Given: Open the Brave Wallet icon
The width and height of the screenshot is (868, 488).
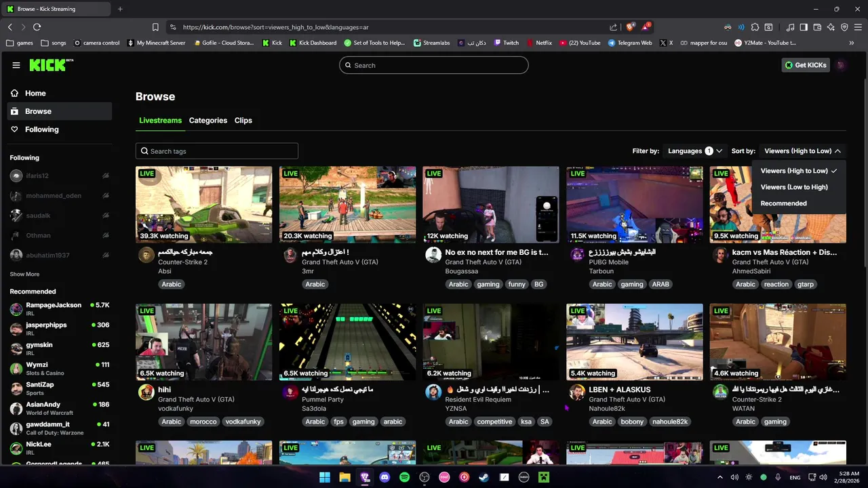Looking at the screenshot, I should click(x=817, y=27).
